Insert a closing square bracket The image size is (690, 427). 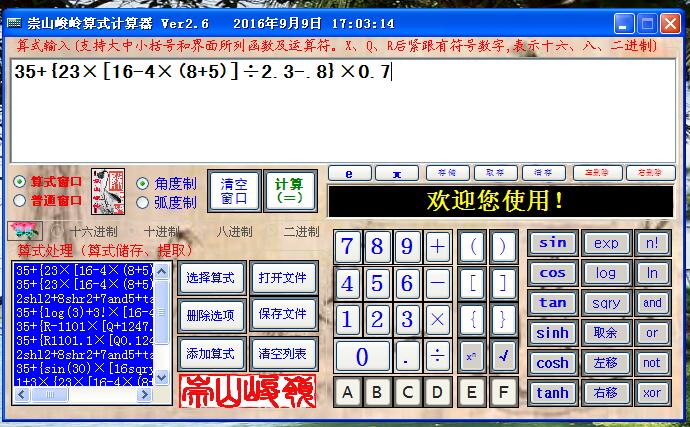[503, 283]
